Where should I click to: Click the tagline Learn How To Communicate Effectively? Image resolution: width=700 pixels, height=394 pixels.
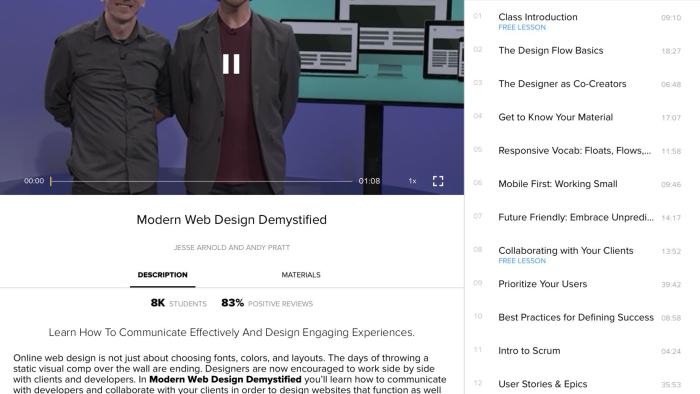coord(232,332)
